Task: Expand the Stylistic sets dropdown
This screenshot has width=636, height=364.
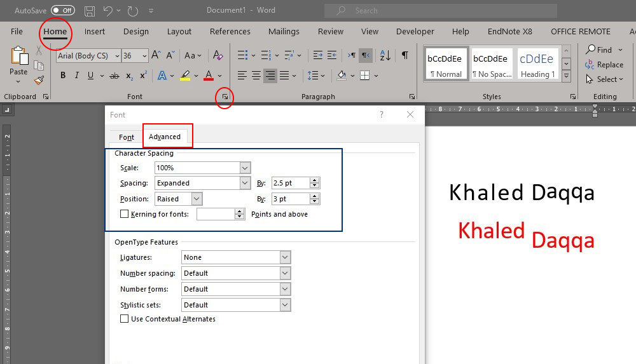Action: [x=285, y=305]
